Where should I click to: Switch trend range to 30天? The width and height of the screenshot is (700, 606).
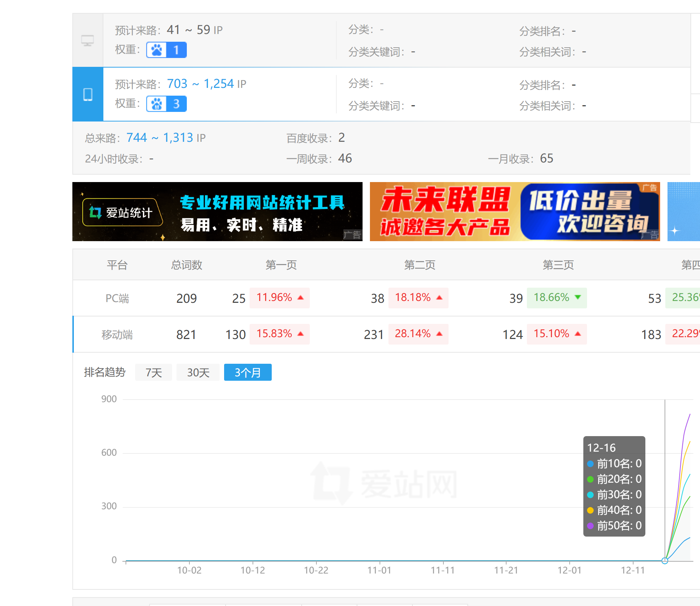[198, 372]
